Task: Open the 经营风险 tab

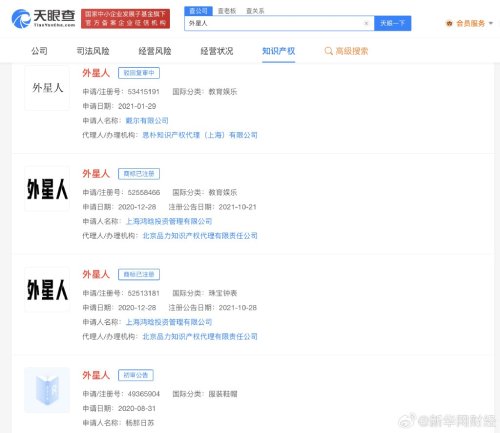Action: coord(155,51)
